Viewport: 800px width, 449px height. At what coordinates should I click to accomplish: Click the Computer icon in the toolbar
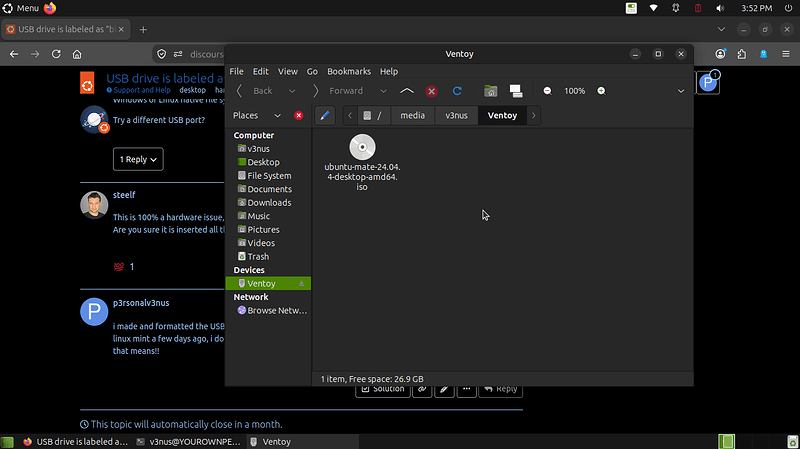click(x=516, y=91)
